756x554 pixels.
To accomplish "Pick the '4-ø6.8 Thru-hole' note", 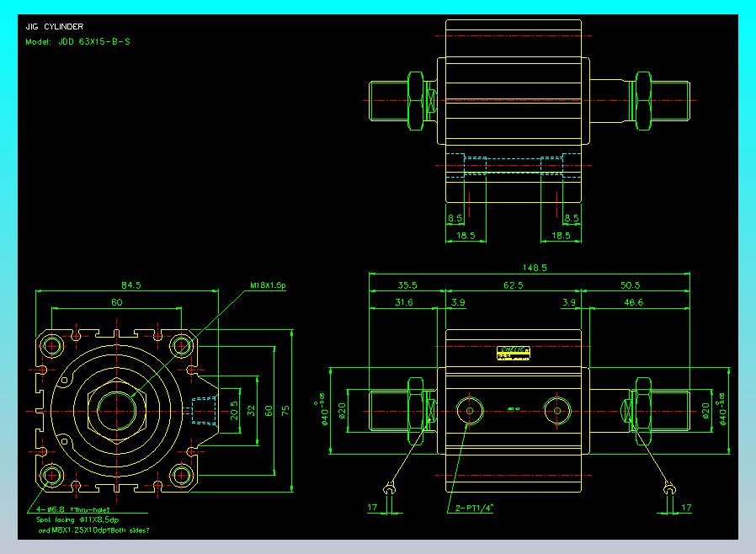I will (x=72, y=509).
